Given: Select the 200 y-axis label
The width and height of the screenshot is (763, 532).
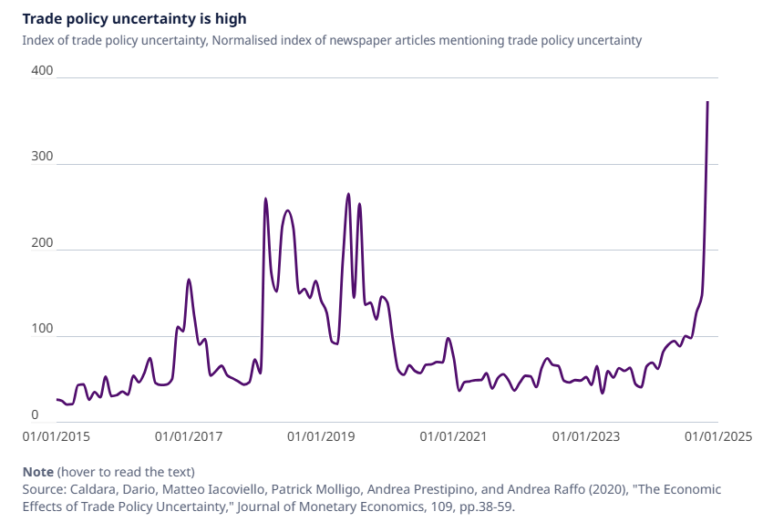Looking at the screenshot, I should 44,243.
